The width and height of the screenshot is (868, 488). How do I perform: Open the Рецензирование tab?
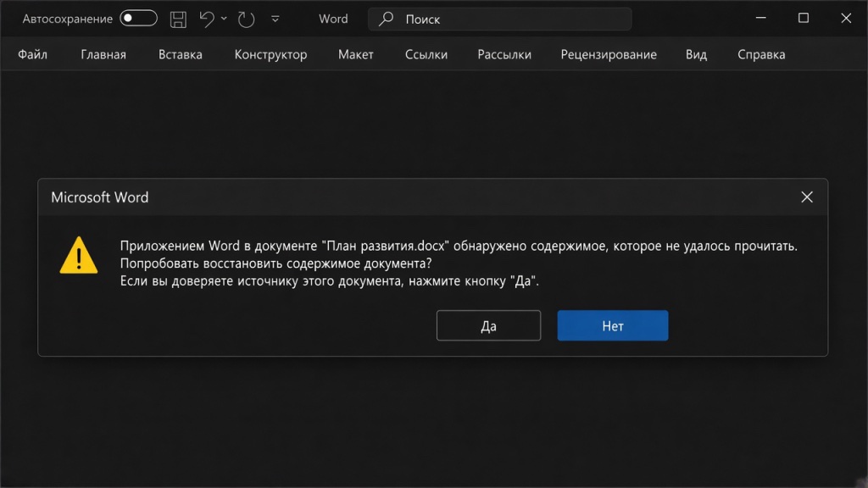pyautogui.click(x=609, y=54)
